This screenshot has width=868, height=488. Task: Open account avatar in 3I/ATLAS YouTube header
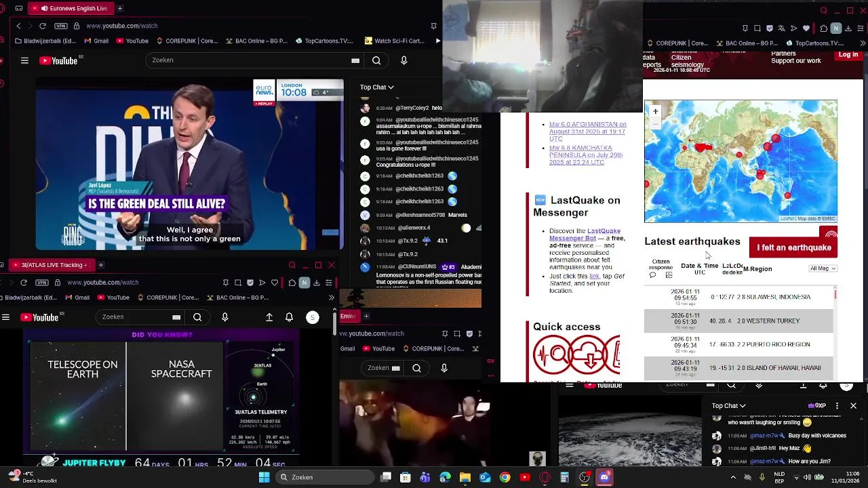[x=313, y=317]
